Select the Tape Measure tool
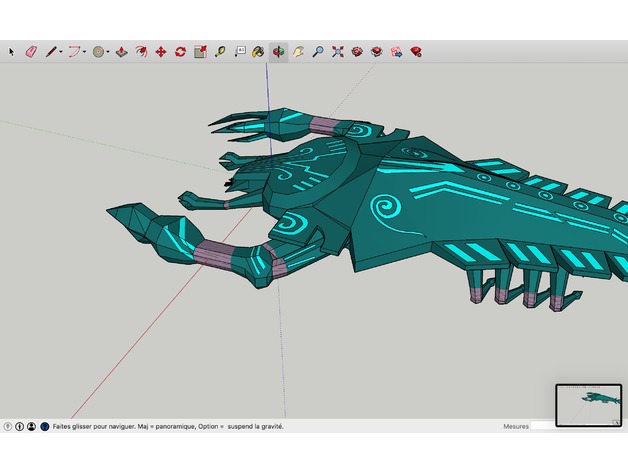628x472 pixels. [219, 51]
